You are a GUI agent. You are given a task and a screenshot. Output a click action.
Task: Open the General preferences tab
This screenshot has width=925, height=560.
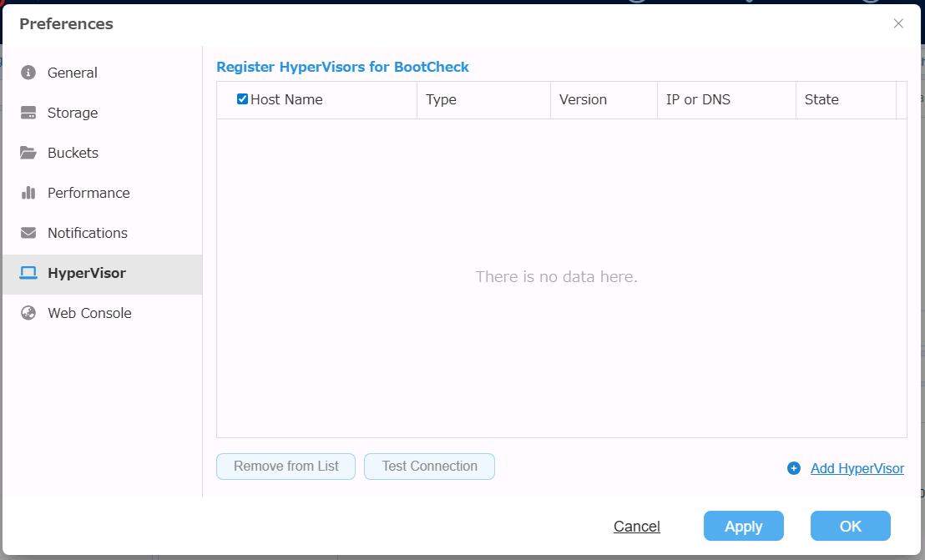point(73,73)
